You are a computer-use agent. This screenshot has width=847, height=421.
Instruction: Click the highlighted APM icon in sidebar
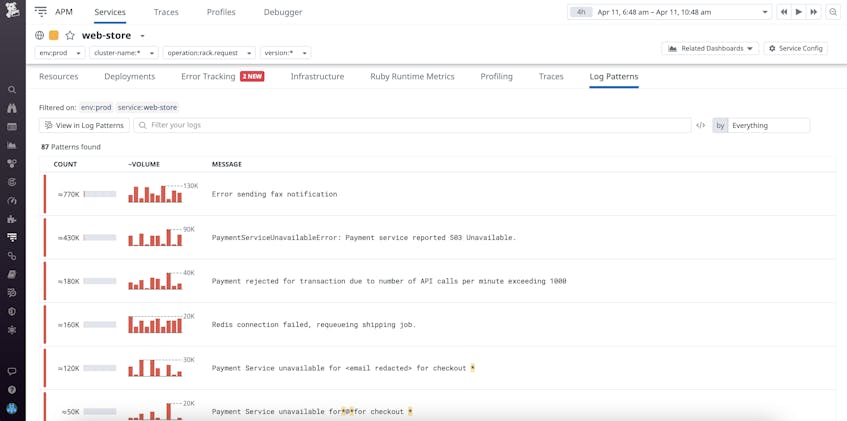pos(12,237)
